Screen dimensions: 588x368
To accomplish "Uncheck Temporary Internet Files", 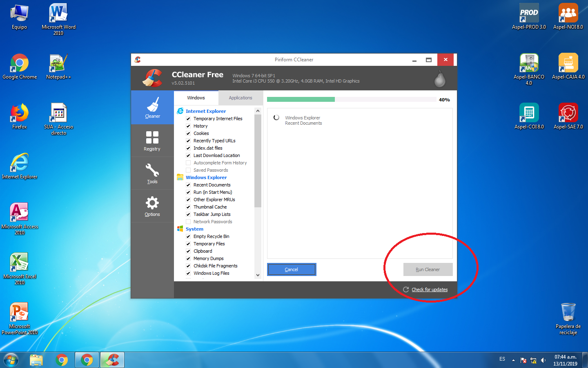I will (x=188, y=119).
